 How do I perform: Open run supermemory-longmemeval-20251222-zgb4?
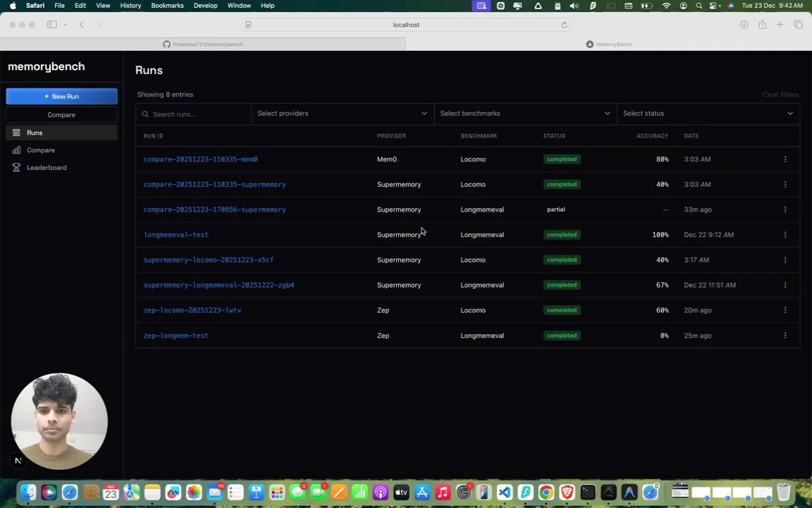[x=219, y=285]
